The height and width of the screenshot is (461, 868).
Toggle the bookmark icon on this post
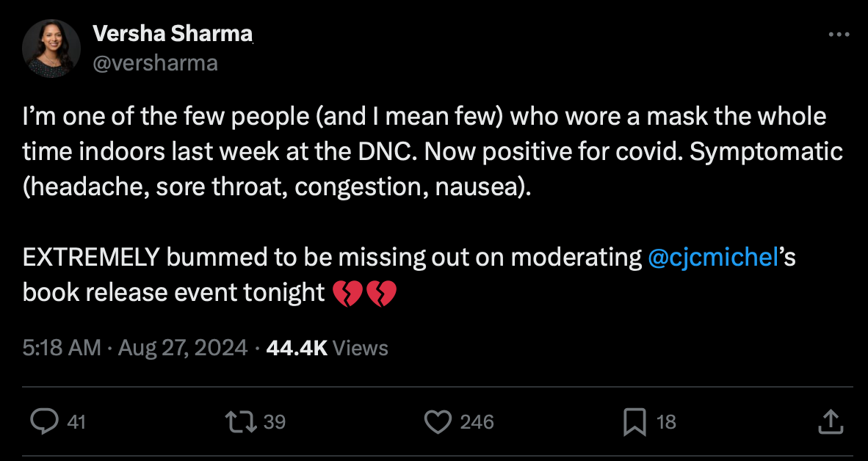click(634, 421)
